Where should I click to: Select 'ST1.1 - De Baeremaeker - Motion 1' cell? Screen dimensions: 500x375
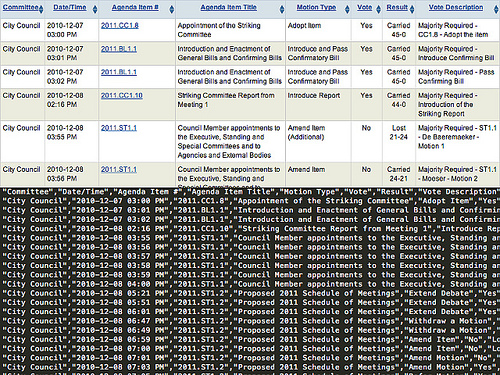(x=458, y=142)
